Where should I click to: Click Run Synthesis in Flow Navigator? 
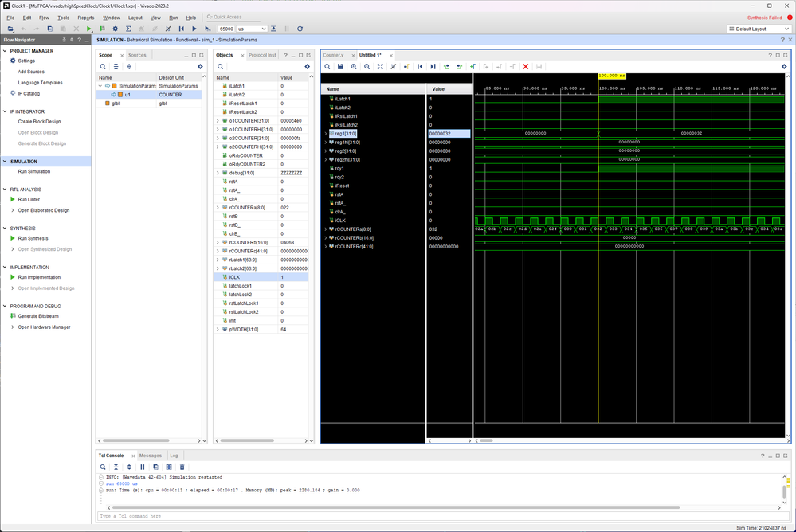coord(33,238)
